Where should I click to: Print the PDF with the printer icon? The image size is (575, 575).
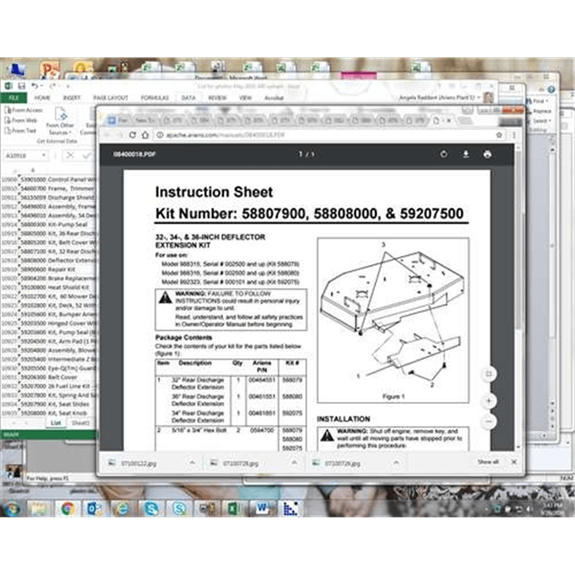(487, 154)
